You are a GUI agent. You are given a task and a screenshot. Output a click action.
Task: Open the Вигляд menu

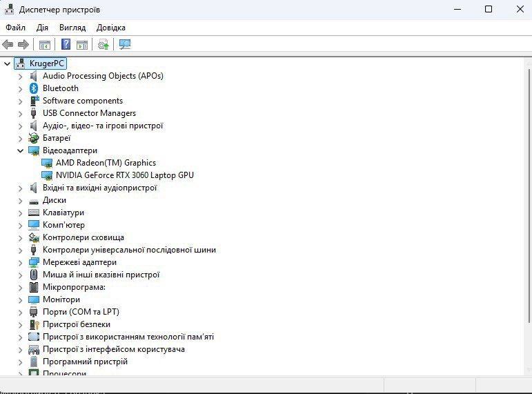(72, 28)
